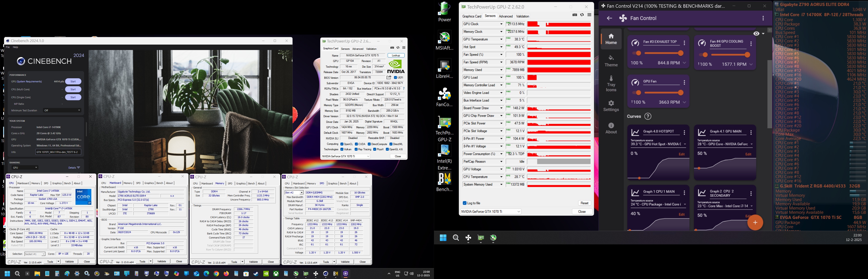
Task: Toggle the eye visibility icon in Fan Control
Action: pyautogui.click(x=757, y=34)
